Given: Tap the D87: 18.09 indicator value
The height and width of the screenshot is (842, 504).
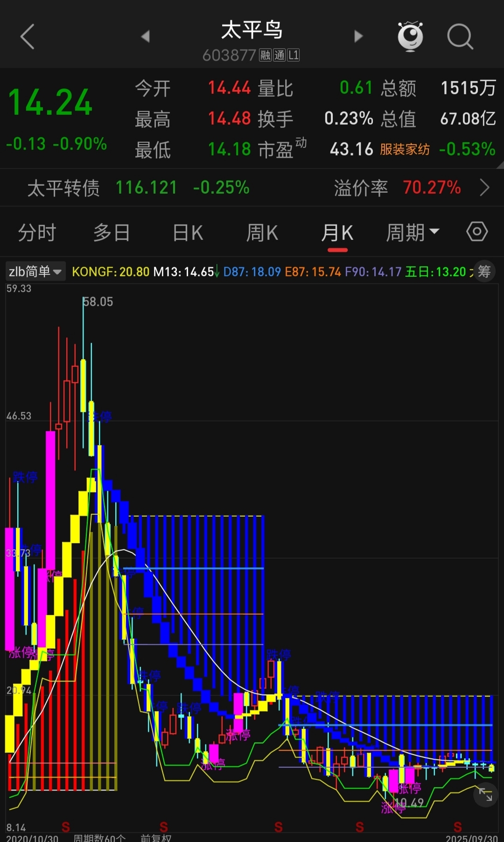Looking at the screenshot, I should pos(252,272).
